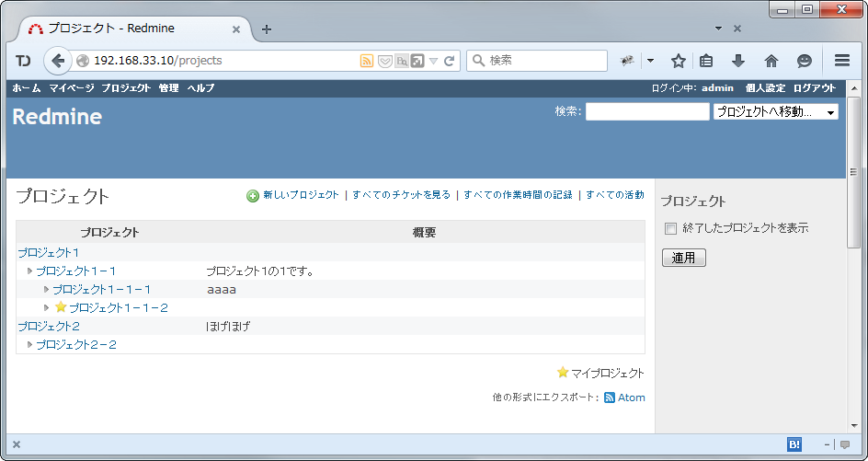
Task: Click the Pocket icon in address bar
Action: click(384, 61)
